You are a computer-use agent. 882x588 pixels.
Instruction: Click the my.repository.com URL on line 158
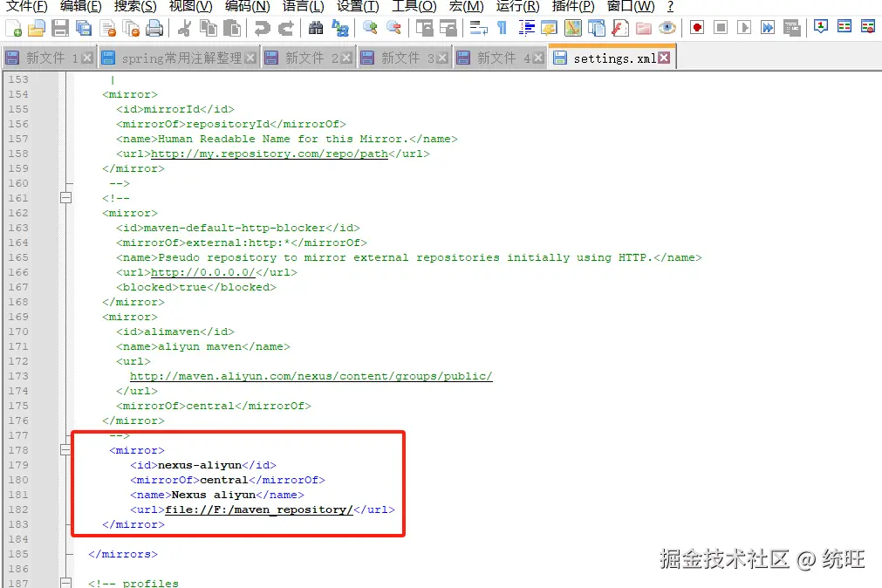(270, 154)
